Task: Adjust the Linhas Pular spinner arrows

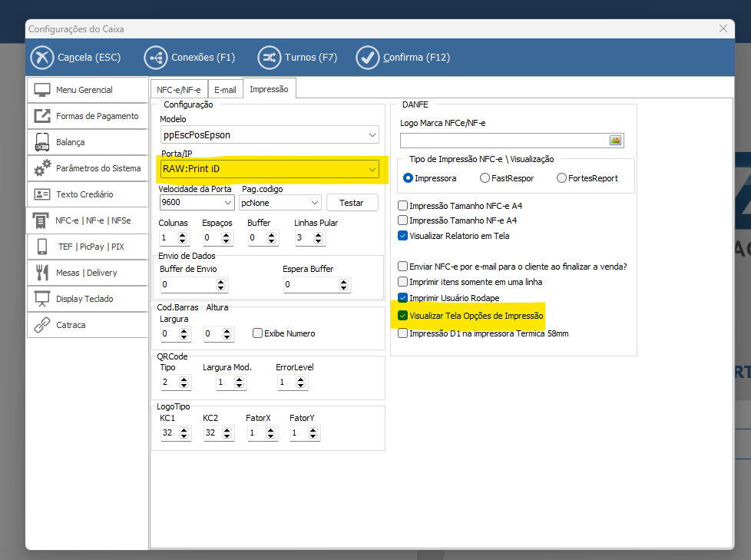Action: tap(318, 237)
